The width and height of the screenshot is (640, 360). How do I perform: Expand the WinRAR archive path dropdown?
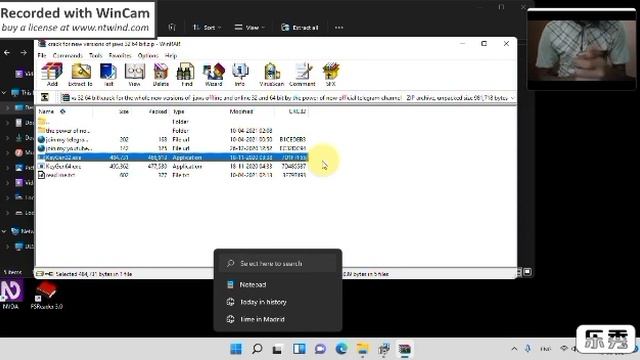pos(512,98)
